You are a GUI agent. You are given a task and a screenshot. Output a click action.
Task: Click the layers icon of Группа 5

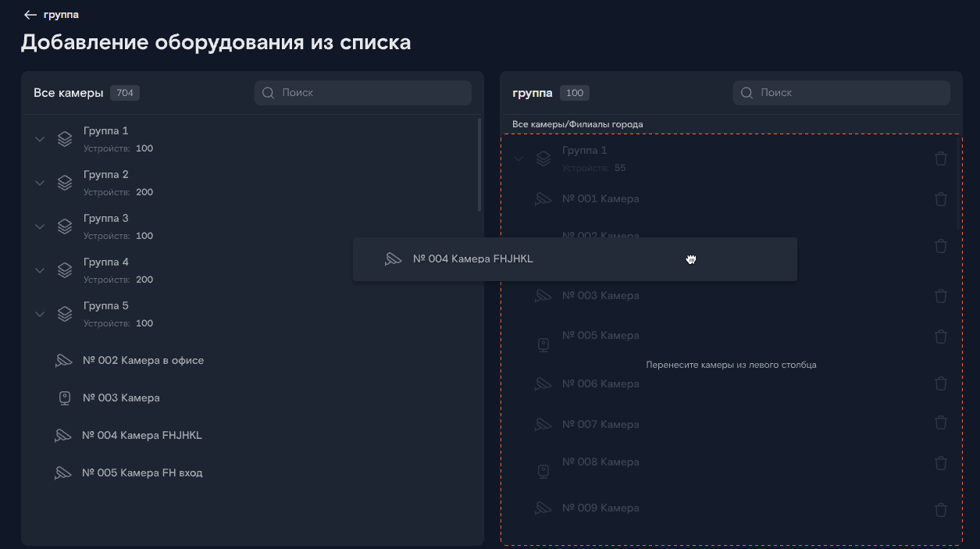point(65,314)
